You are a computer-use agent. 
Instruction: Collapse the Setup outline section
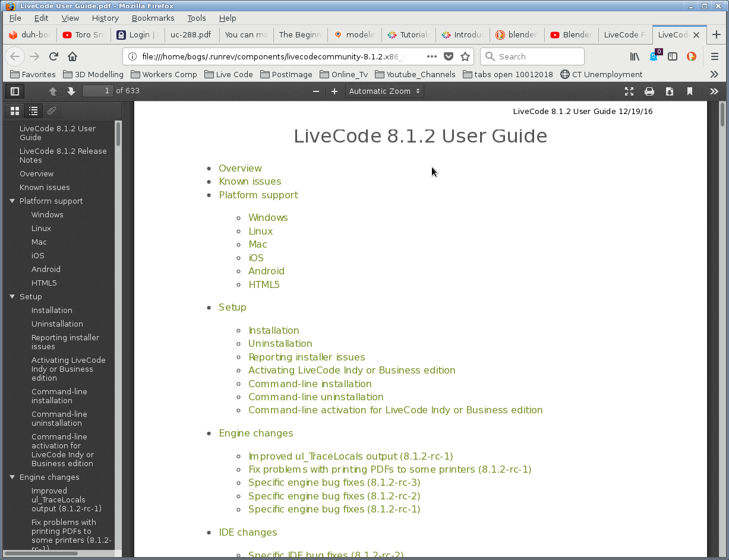click(12, 297)
